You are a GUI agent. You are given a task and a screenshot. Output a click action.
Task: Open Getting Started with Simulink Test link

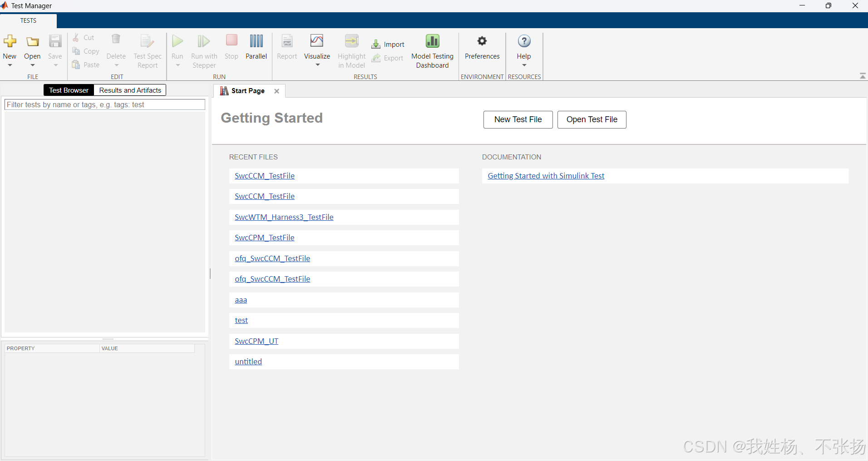click(546, 176)
